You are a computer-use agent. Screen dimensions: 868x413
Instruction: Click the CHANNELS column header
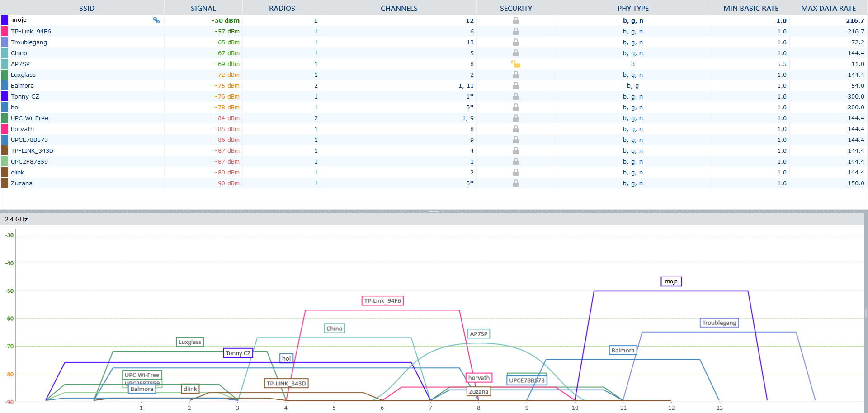coord(399,8)
